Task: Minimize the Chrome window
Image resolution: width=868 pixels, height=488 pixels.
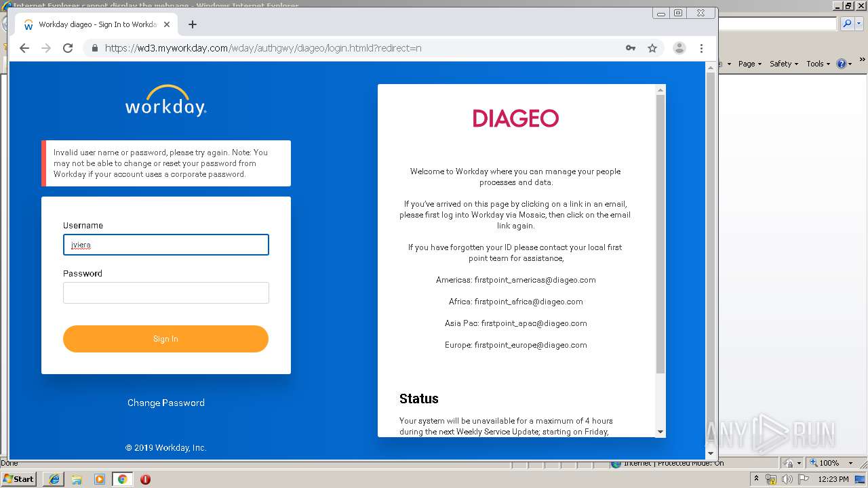Action: point(661,13)
